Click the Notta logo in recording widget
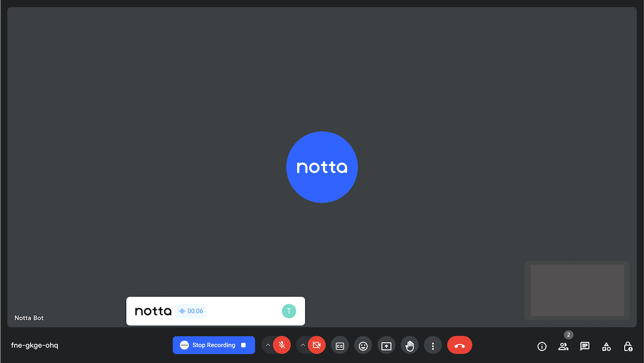Screen dimensions: 644x363 (x=153, y=311)
